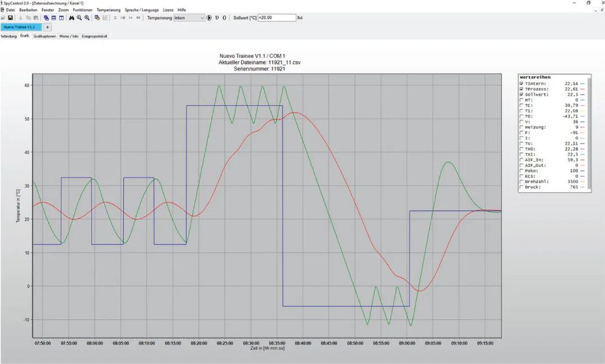Click the save floppy disk icon

coord(11,18)
